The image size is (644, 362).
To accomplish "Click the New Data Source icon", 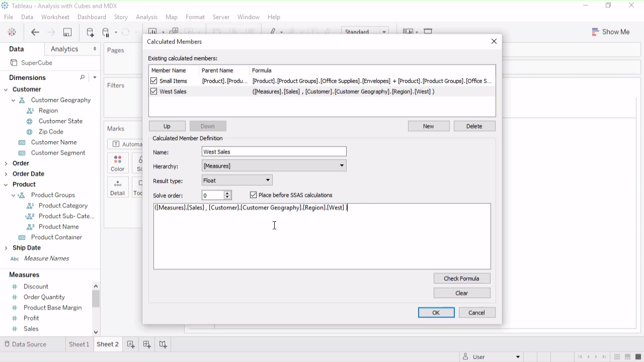I will pos(90,32).
